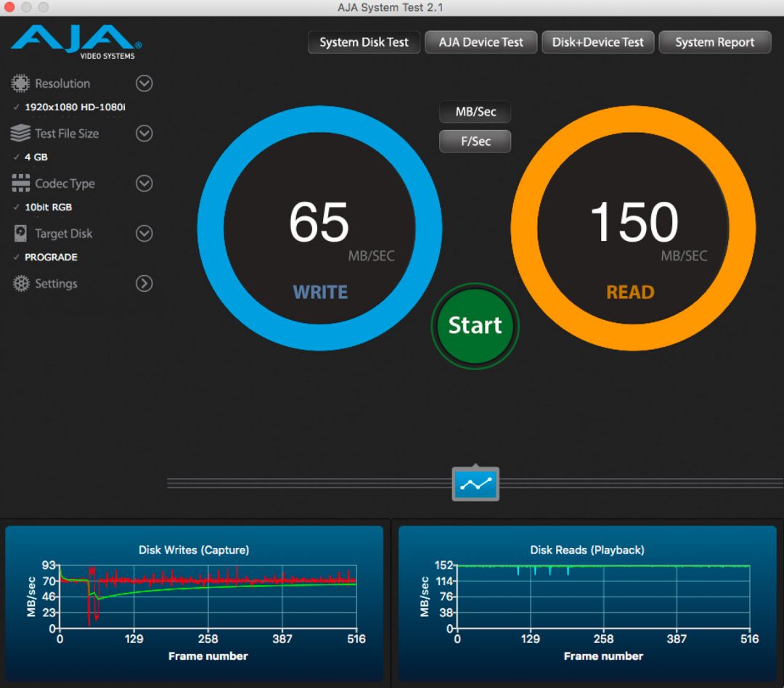Click the Target Disk drive icon
The width and height of the screenshot is (784, 688).
(20, 233)
